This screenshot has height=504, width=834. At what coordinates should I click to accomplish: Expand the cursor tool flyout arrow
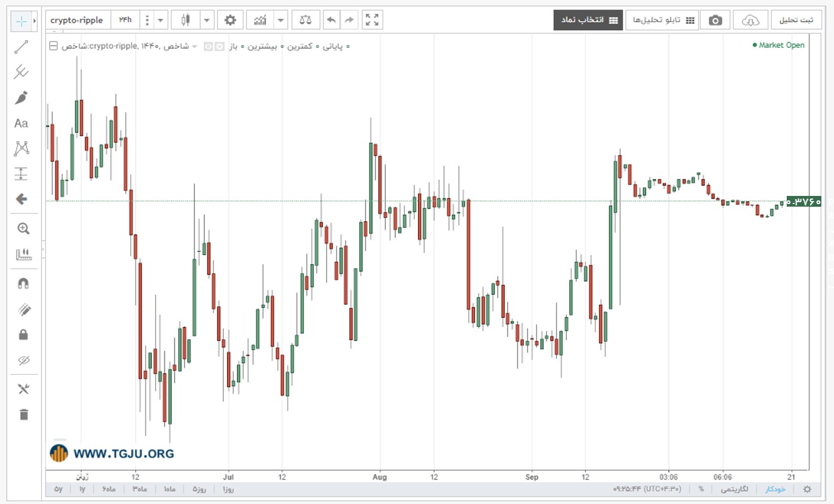tap(34, 21)
